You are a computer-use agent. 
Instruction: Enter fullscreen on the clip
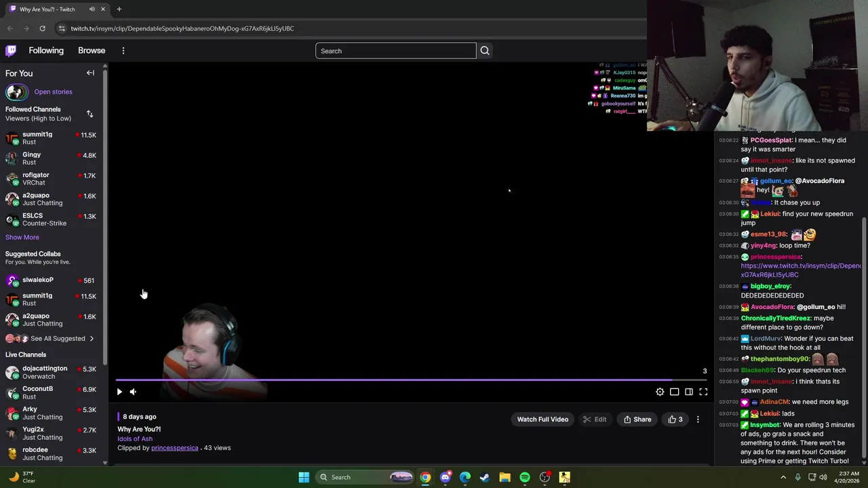(x=703, y=392)
